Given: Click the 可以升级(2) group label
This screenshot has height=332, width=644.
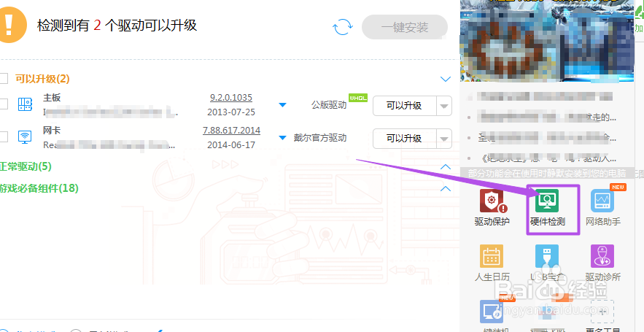Looking at the screenshot, I should click(x=43, y=79).
